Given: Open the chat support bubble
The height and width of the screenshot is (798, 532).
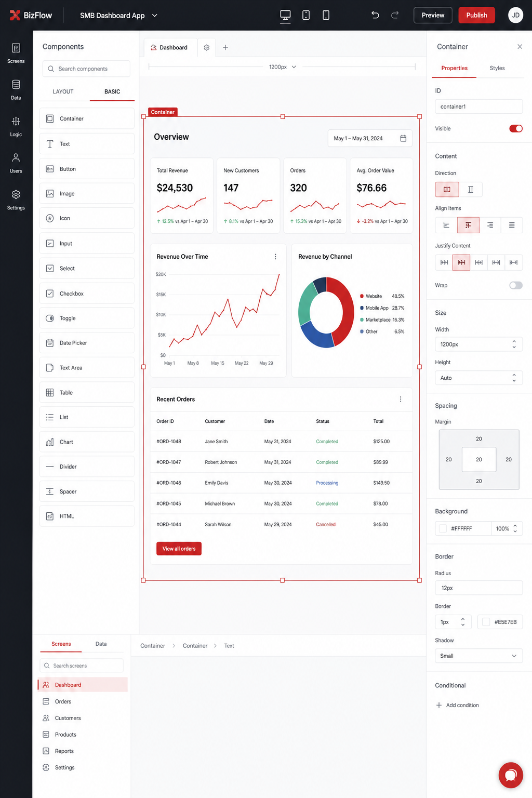Looking at the screenshot, I should 511,775.
